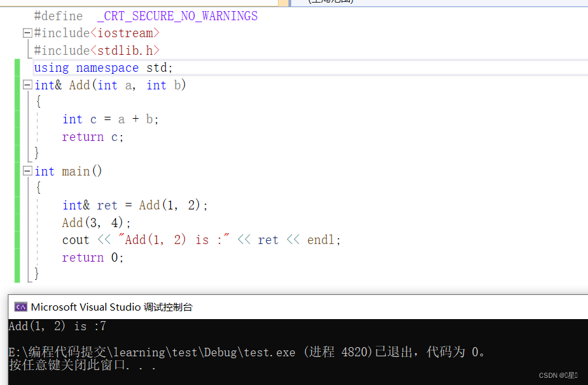Click the test.exe path line in console
This screenshot has width=588, height=385.
pos(247,352)
